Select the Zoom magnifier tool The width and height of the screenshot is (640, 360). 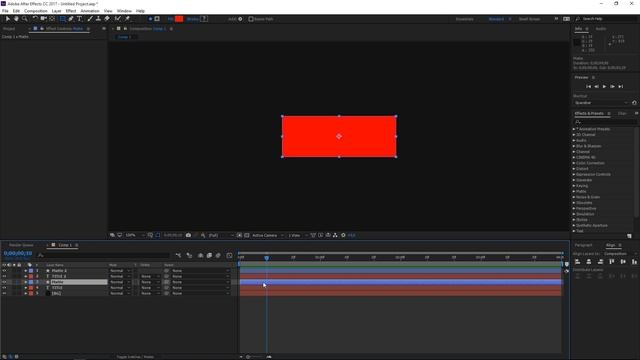[25, 19]
